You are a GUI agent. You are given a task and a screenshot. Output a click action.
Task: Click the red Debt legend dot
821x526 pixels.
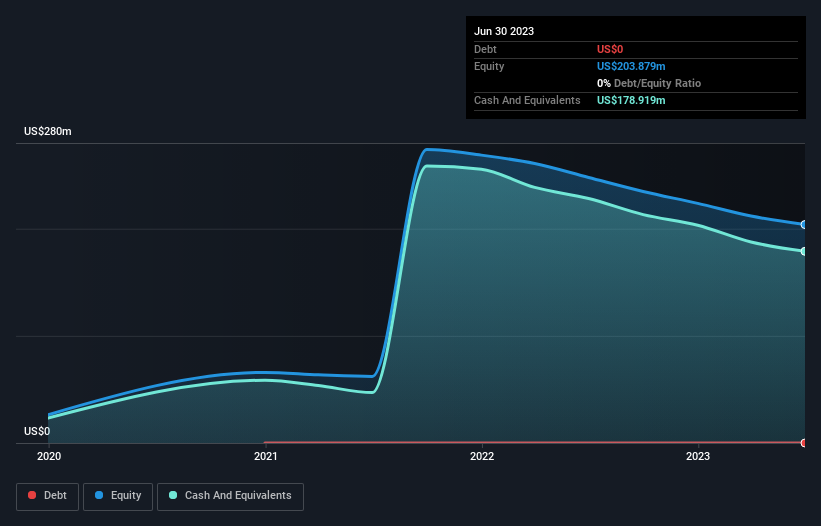click(x=32, y=495)
